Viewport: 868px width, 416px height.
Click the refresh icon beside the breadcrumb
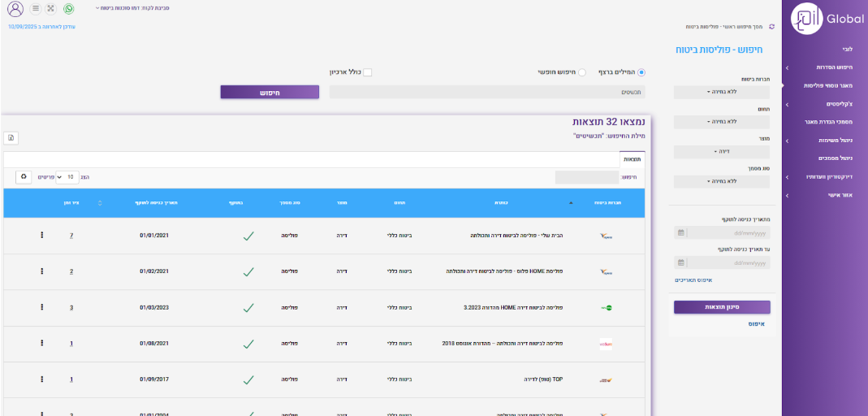point(771,27)
